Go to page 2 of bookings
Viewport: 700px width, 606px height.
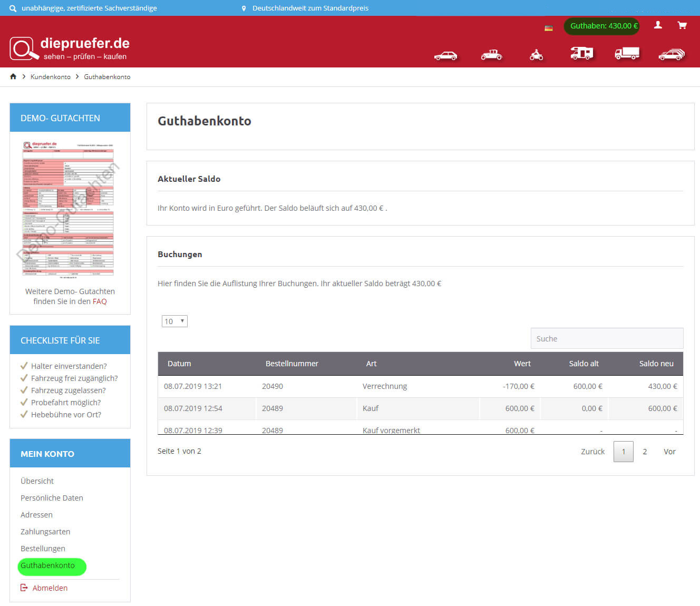645,452
